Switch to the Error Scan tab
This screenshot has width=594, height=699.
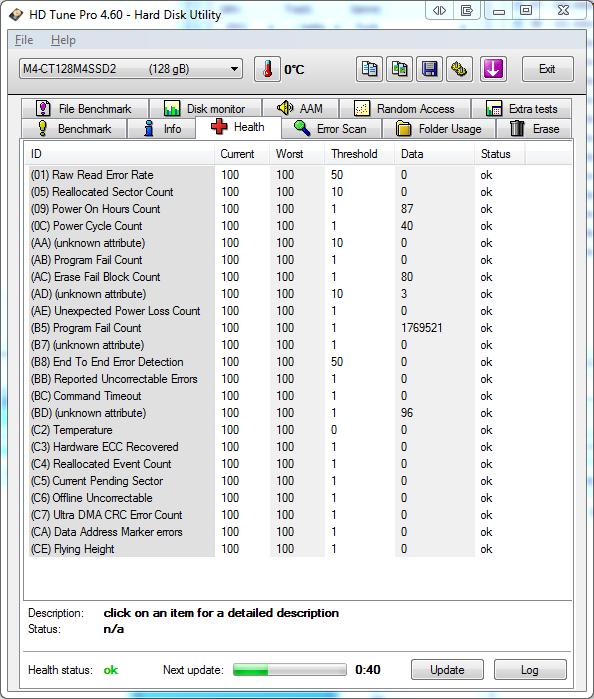click(x=330, y=128)
